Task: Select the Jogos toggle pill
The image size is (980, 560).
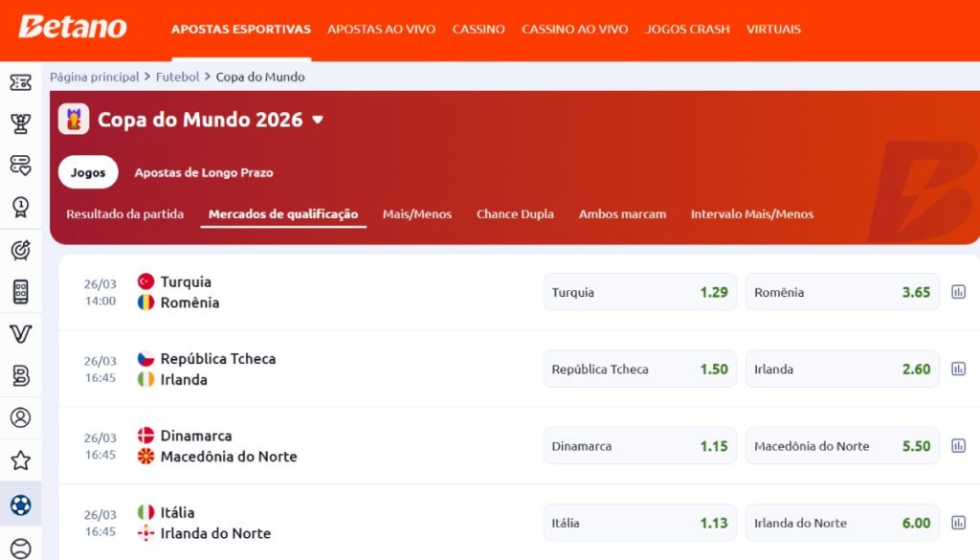Action: coord(87,172)
